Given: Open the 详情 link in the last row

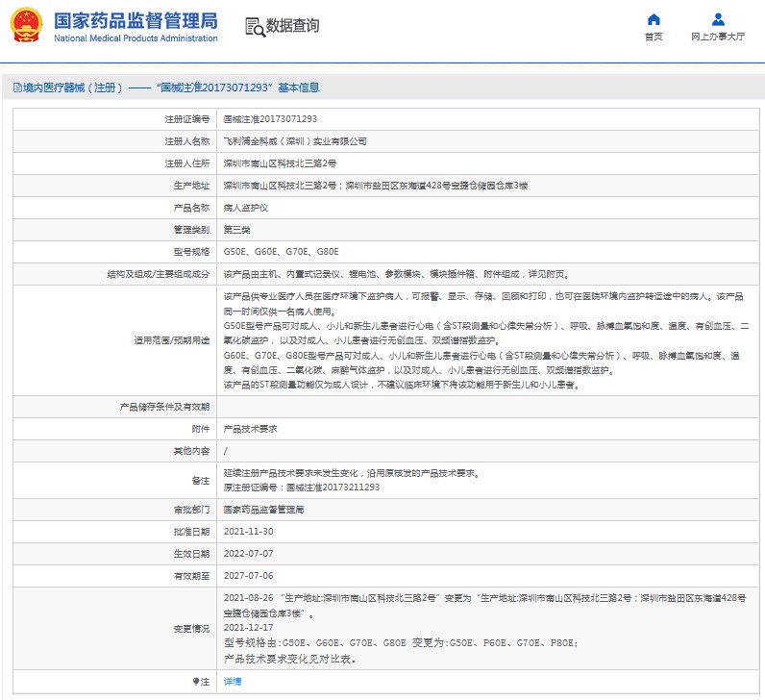Looking at the screenshot, I should 233,682.
